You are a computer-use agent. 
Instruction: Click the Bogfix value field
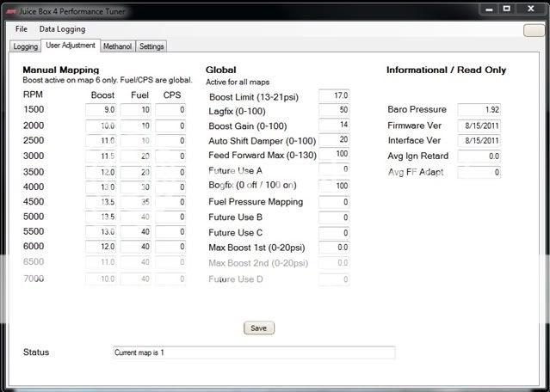(334, 186)
